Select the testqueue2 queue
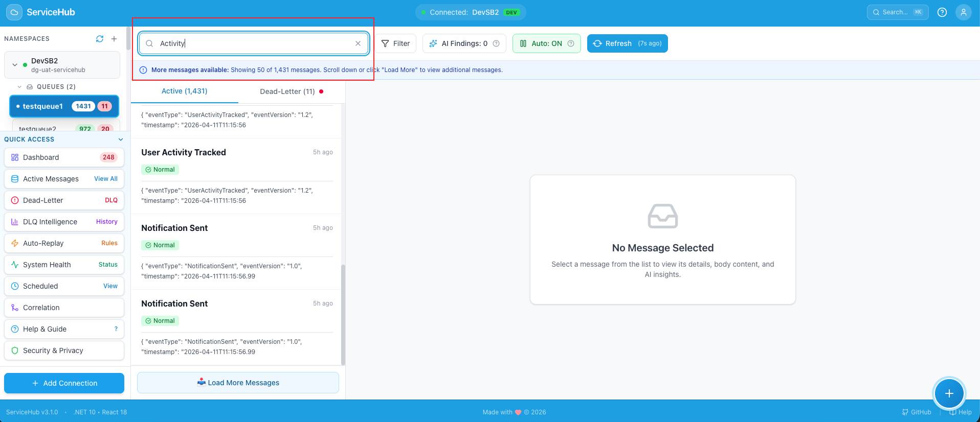 point(65,127)
